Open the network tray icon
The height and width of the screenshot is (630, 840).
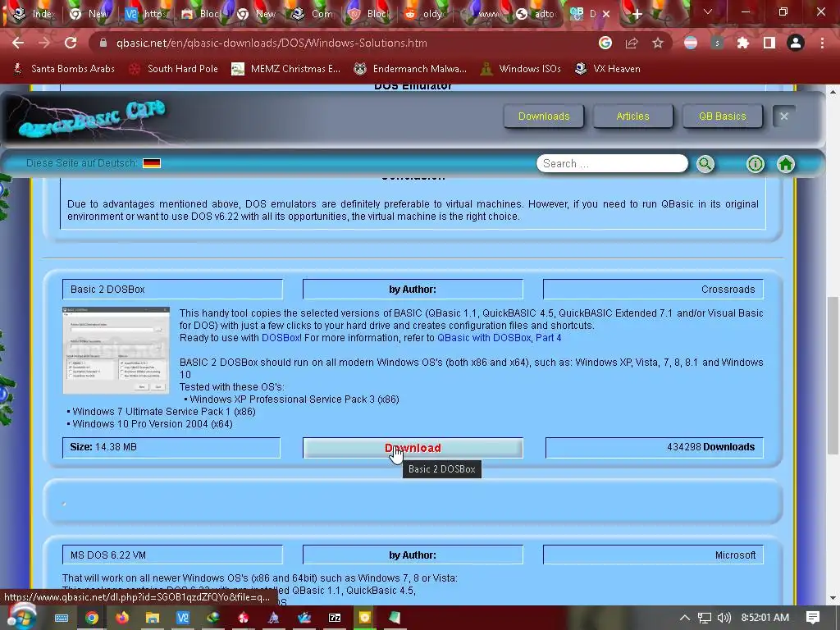click(705, 618)
